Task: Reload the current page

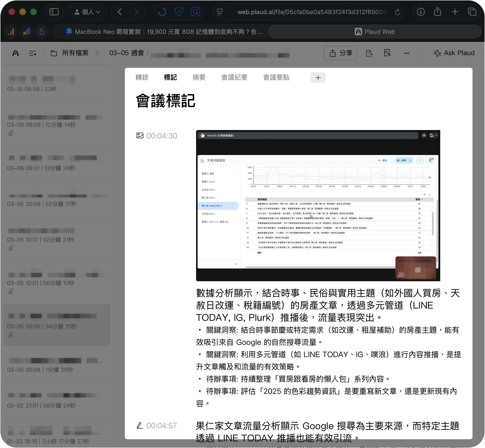Action: point(397,12)
